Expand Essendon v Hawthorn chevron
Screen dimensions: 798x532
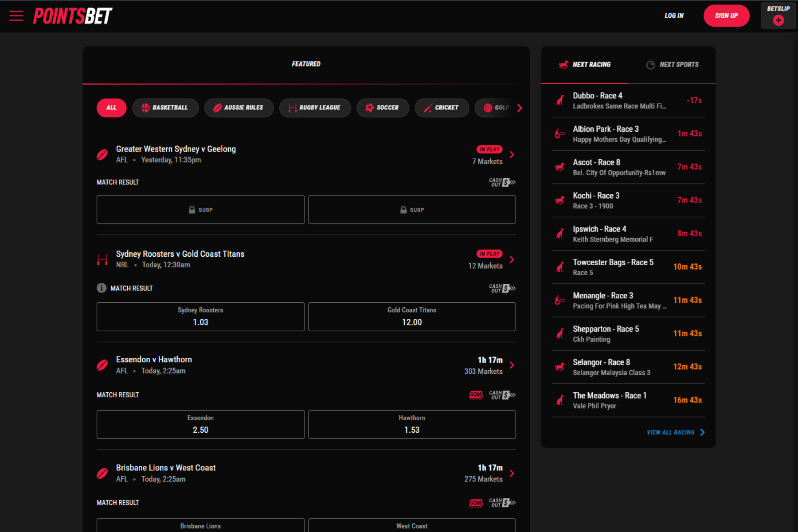[512, 365]
